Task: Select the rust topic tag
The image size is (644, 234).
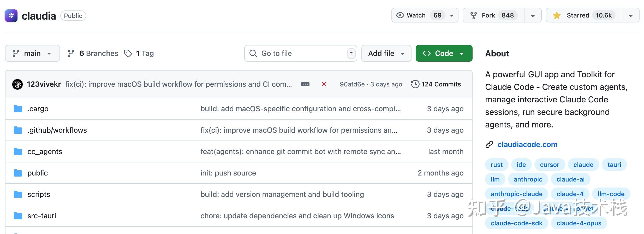Action: [x=497, y=165]
